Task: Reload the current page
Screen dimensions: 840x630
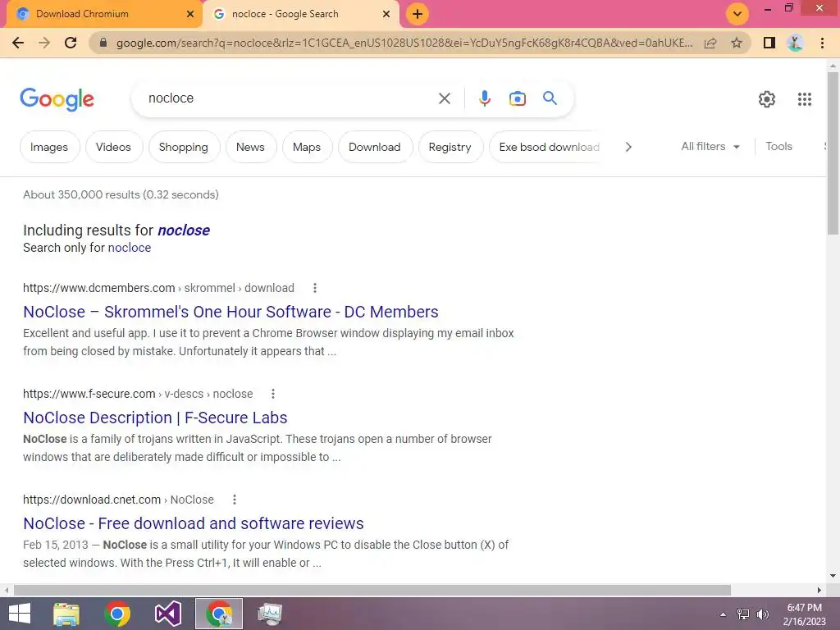Action: click(x=71, y=43)
